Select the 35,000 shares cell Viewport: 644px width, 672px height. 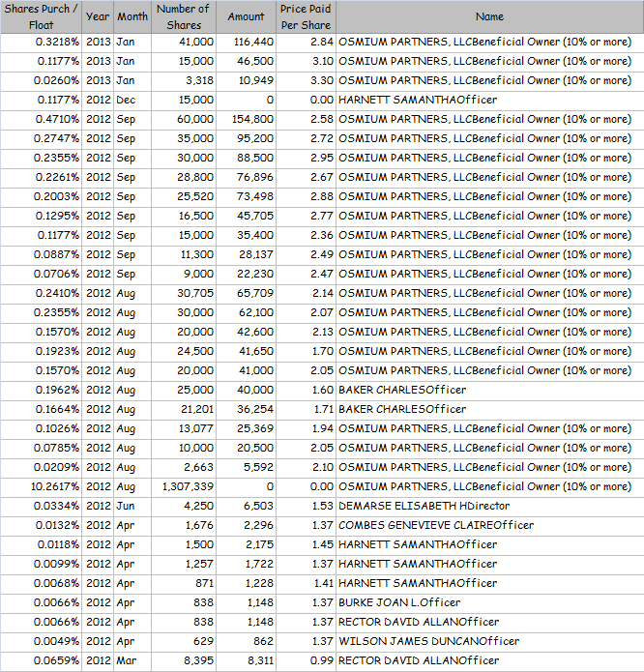point(184,138)
